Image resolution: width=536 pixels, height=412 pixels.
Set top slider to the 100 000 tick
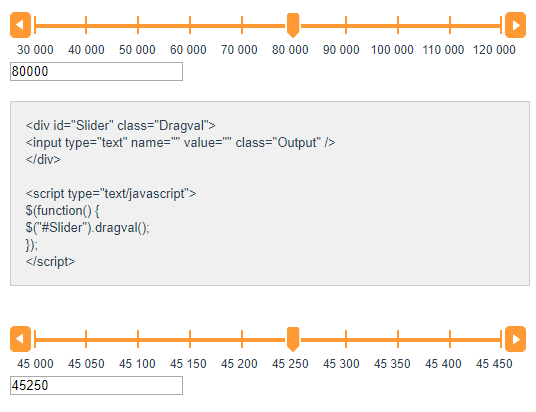click(x=398, y=25)
